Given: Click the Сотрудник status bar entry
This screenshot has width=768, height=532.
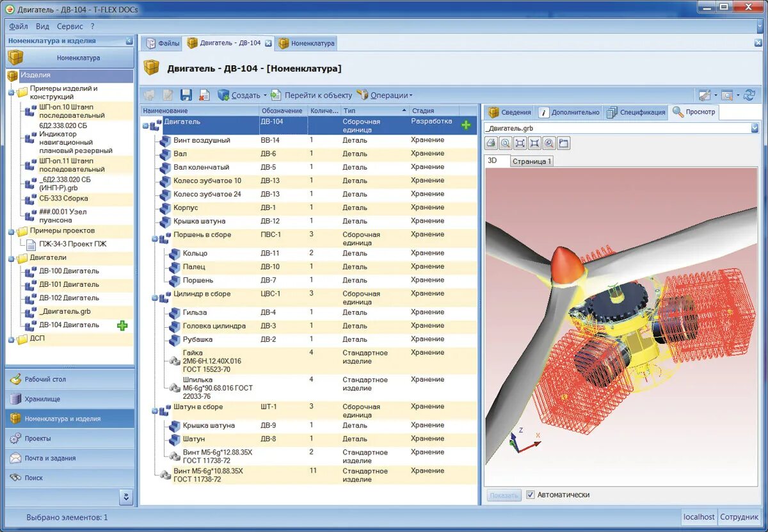Looking at the screenshot, I should coord(739,517).
